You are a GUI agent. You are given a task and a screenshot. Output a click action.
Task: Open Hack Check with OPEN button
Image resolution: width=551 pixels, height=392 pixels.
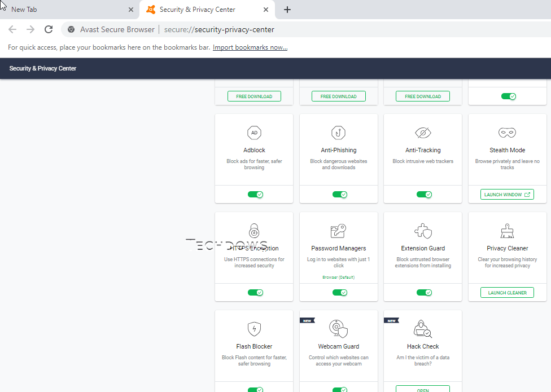click(423, 389)
